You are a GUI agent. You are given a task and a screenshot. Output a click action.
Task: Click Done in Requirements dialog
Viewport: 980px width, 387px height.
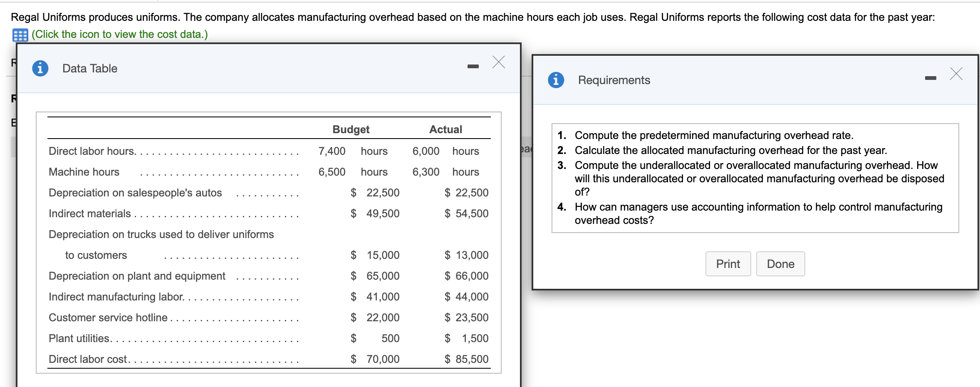780,264
